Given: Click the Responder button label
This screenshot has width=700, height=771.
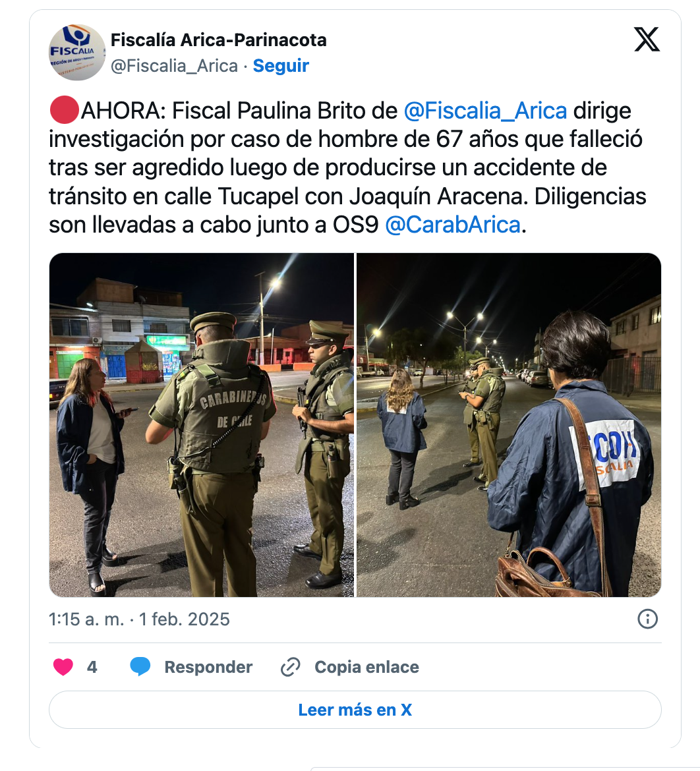Looking at the screenshot, I should pos(208,668).
